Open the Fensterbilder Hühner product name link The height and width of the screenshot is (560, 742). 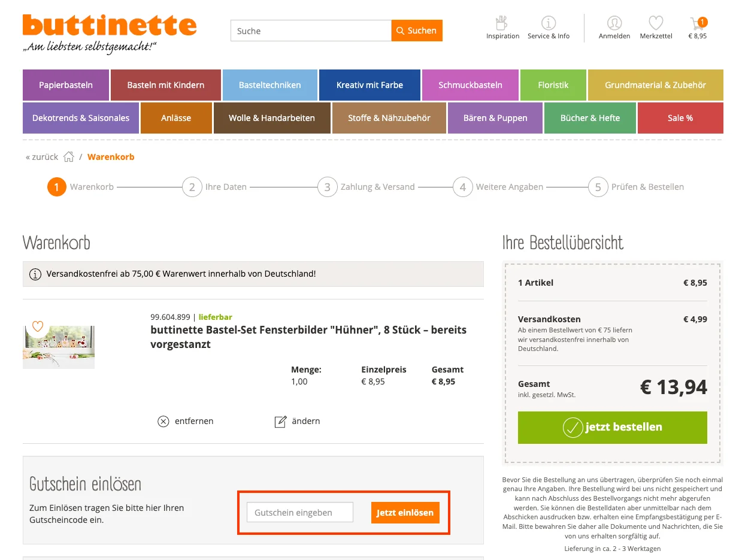(307, 337)
